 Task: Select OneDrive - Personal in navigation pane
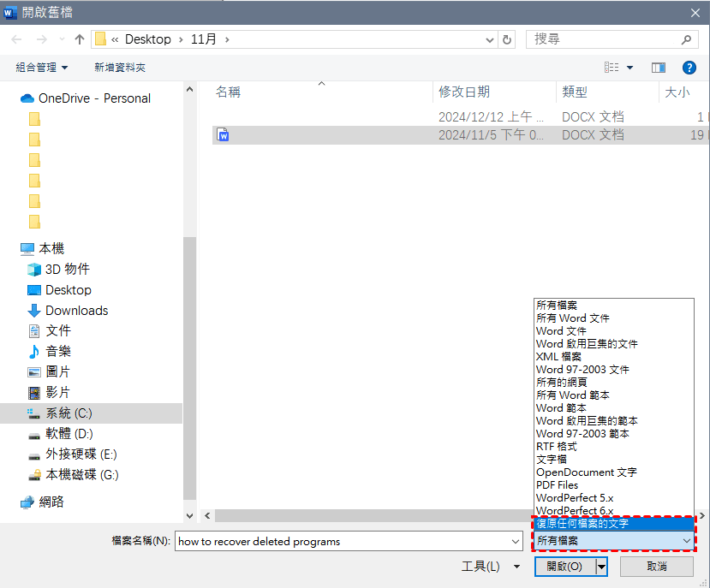point(86,98)
